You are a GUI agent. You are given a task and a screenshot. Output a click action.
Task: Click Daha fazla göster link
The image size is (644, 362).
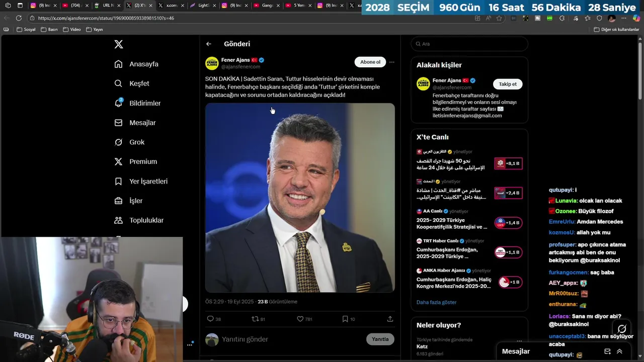tap(436, 302)
